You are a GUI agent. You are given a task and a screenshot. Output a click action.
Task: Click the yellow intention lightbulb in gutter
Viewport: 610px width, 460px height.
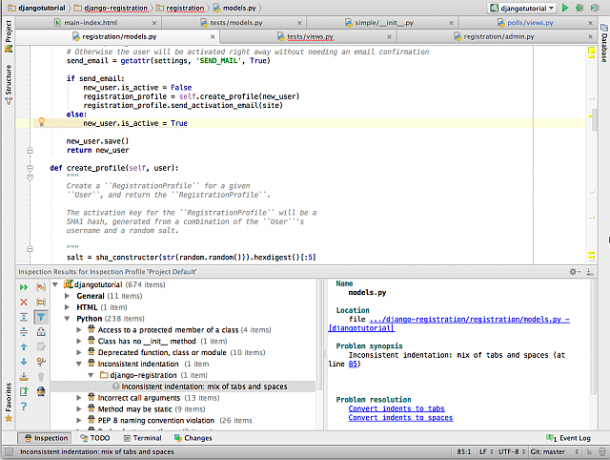(x=41, y=122)
